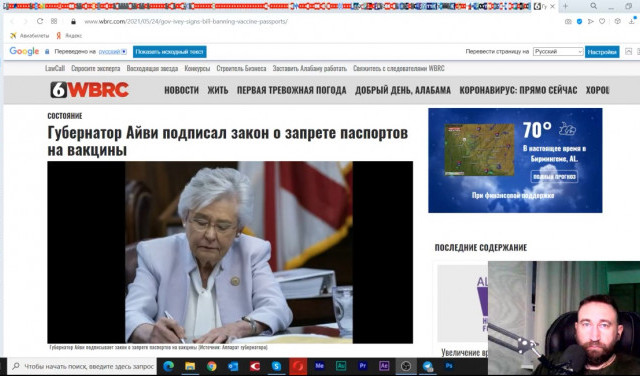Open the speed dial grid icon
Image resolution: width=640 pixels, height=376 pixels.
54,21
